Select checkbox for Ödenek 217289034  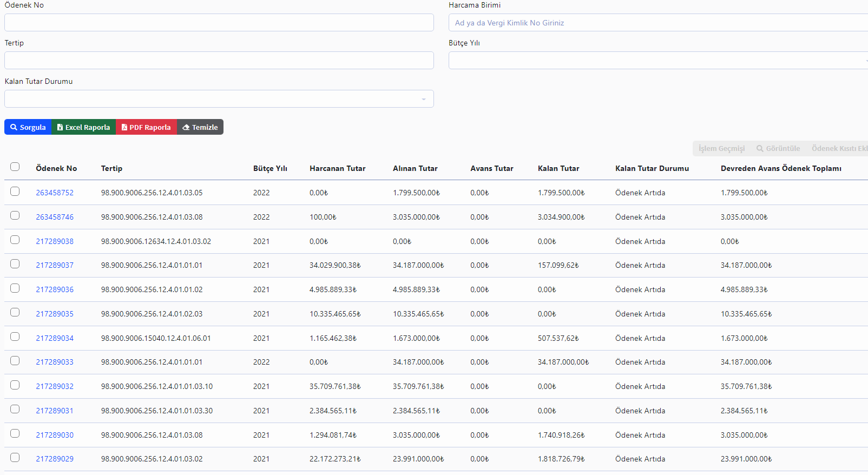click(15, 337)
